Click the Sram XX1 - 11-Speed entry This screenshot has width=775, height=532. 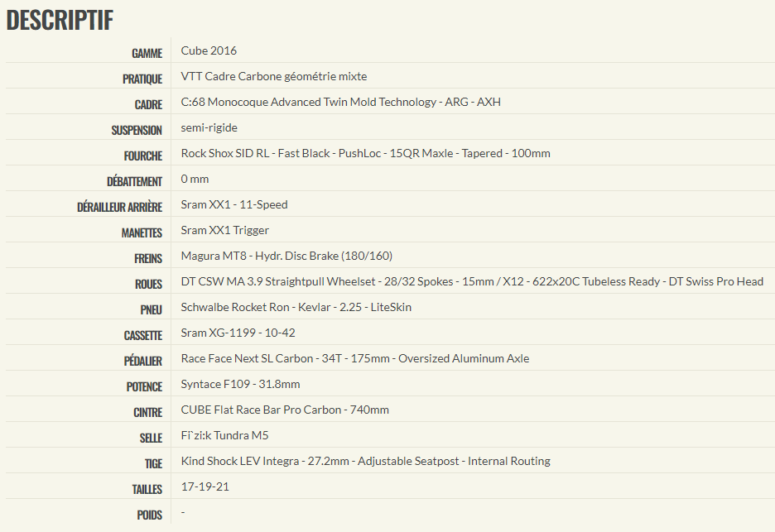pyautogui.click(x=234, y=204)
